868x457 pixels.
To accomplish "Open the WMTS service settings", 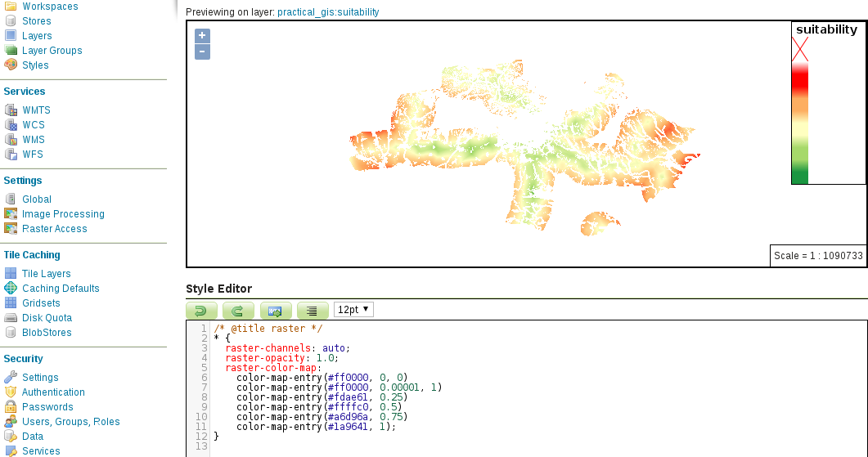I will pyautogui.click(x=37, y=110).
